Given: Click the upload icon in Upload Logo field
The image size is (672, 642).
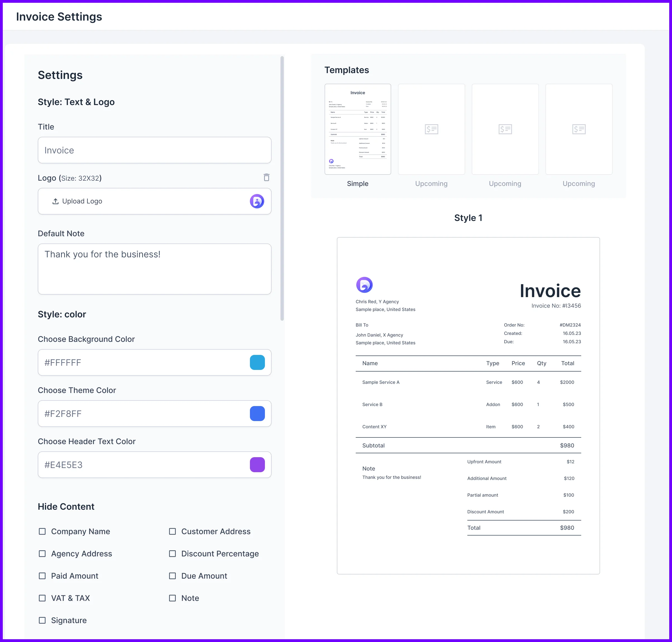Looking at the screenshot, I should pyautogui.click(x=56, y=201).
